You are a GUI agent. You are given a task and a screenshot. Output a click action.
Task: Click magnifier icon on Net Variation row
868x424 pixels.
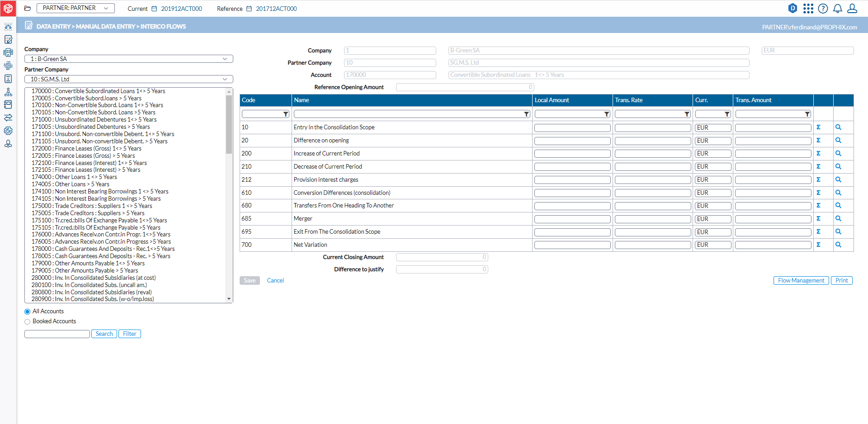coord(838,245)
